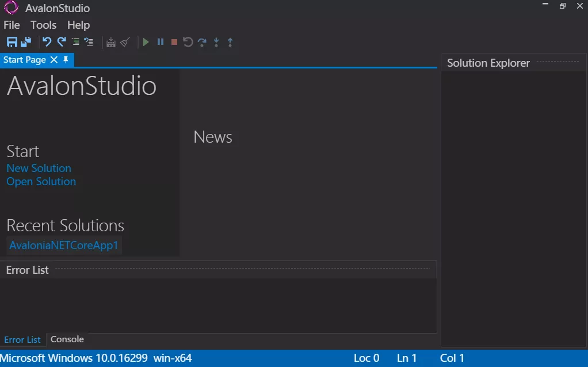Click the Pause debugging icon

tap(160, 42)
